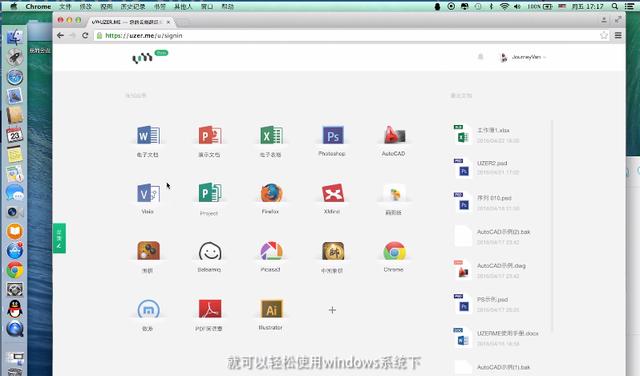Reload the page with the refresh button
The width and height of the screenshot is (640, 376).
click(x=85, y=36)
